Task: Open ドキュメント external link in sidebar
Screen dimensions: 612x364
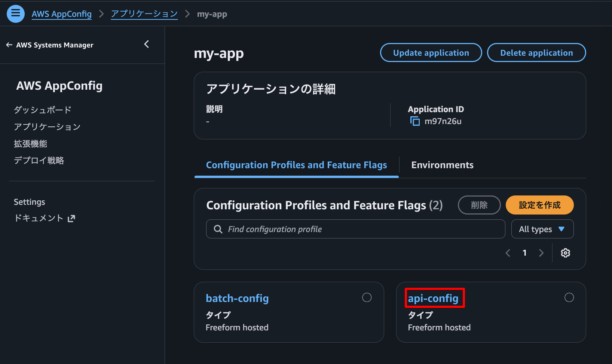Action: tap(45, 218)
